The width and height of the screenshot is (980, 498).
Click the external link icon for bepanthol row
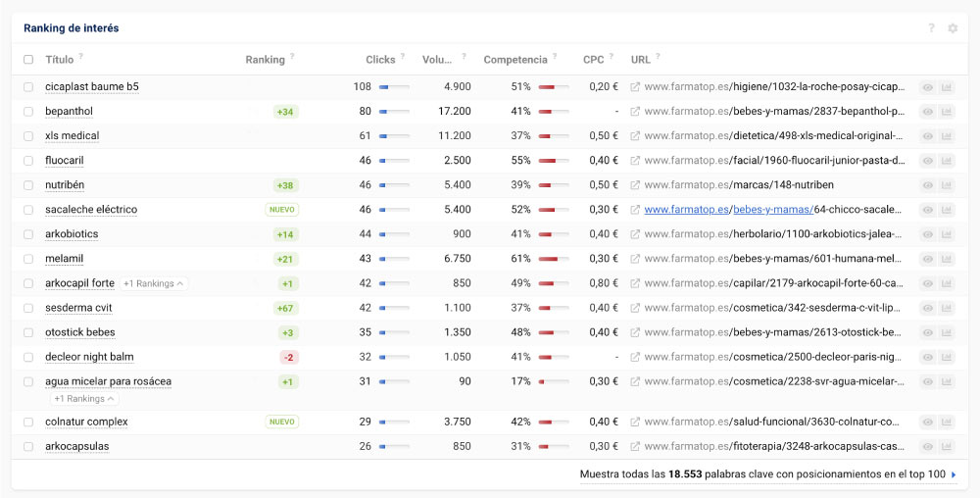(635, 111)
